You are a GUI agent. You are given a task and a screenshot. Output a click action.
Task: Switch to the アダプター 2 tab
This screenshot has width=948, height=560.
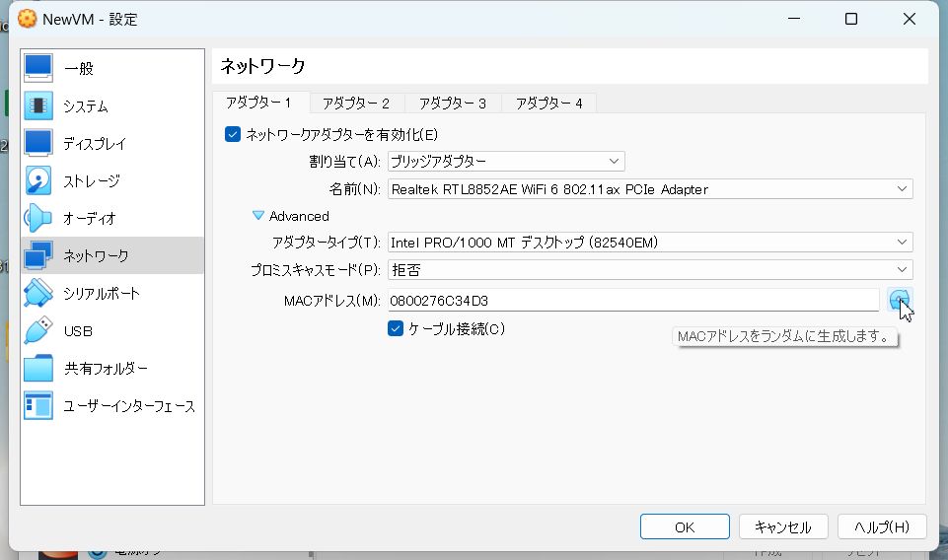355,103
